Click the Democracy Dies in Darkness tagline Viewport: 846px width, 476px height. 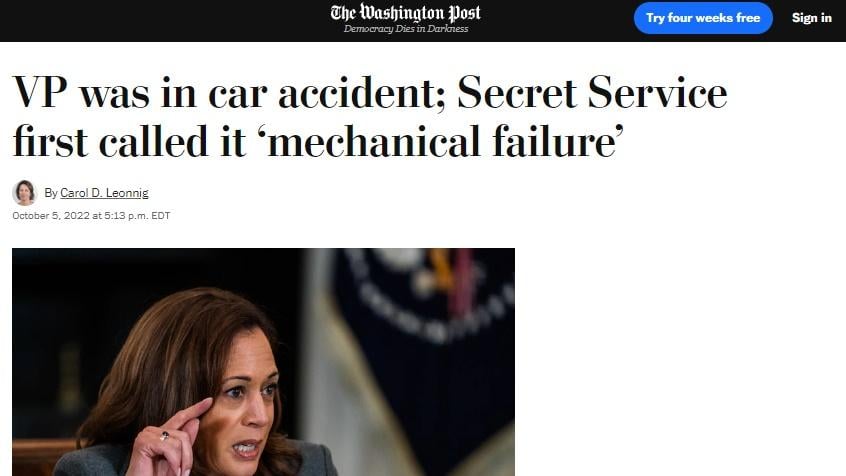(x=405, y=29)
